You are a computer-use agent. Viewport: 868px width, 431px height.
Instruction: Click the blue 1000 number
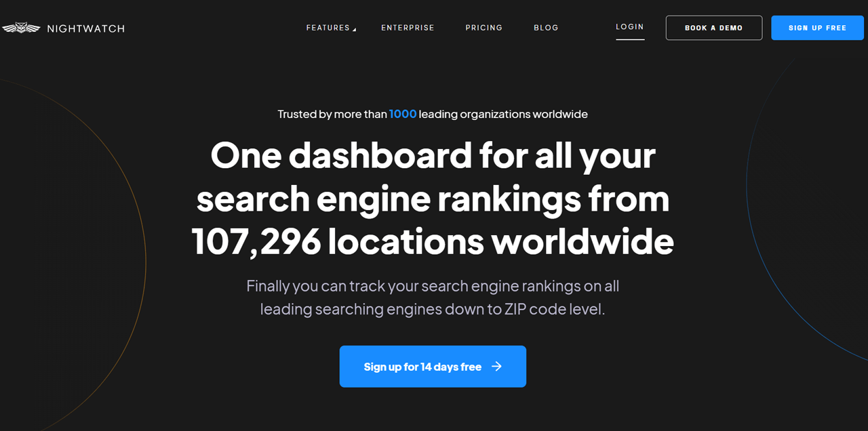tap(403, 114)
